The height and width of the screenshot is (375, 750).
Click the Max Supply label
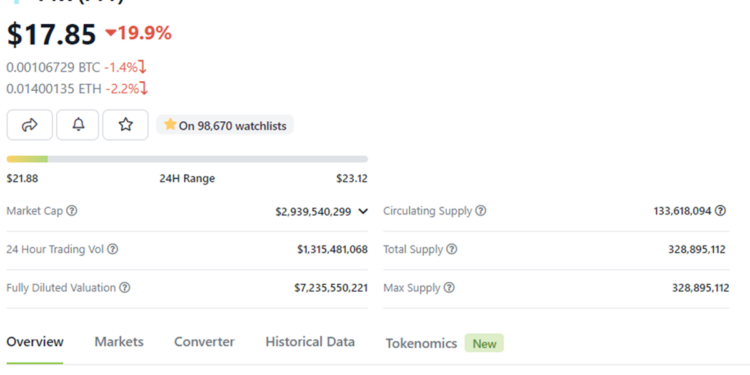tap(412, 288)
